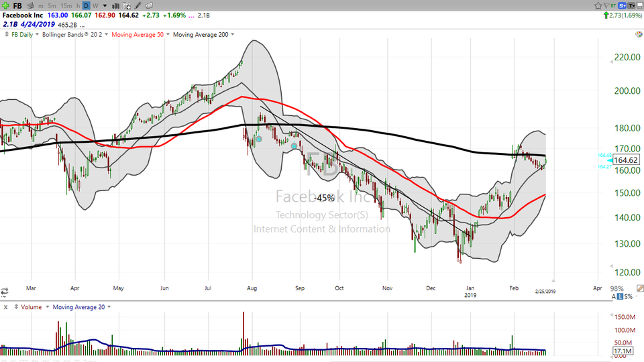Click the Moving Average 200 label
This screenshot has height=362, width=644.
(x=201, y=34)
